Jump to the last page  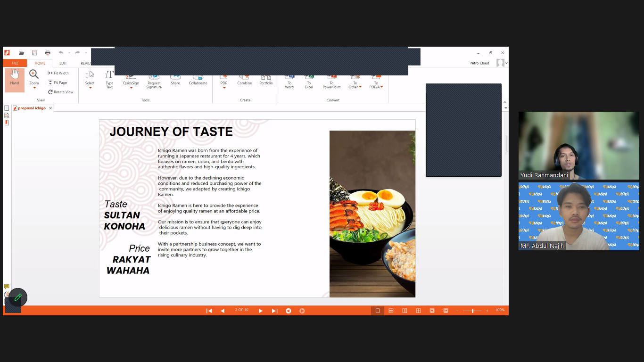pos(274,311)
